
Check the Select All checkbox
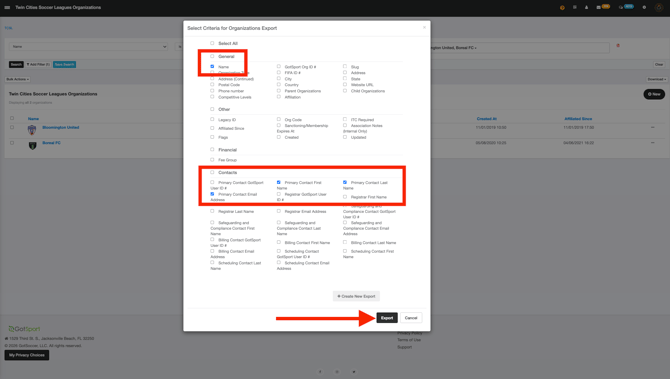click(212, 43)
